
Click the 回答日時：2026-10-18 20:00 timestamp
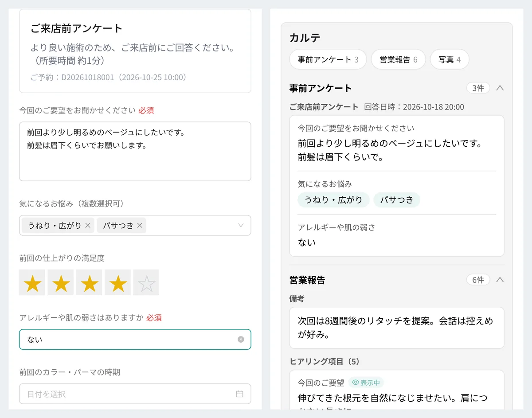click(x=414, y=107)
